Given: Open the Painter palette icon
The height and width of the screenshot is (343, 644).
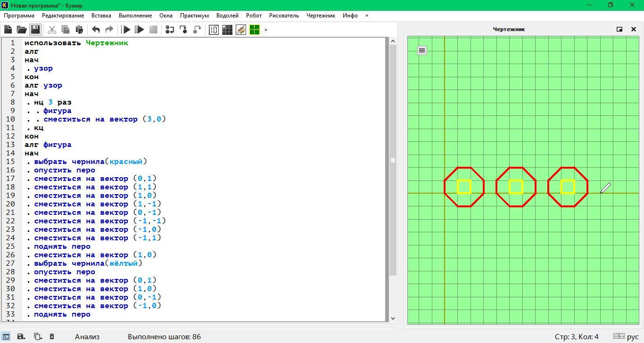Looking at the screenshot, I should (x=241, y=30).
